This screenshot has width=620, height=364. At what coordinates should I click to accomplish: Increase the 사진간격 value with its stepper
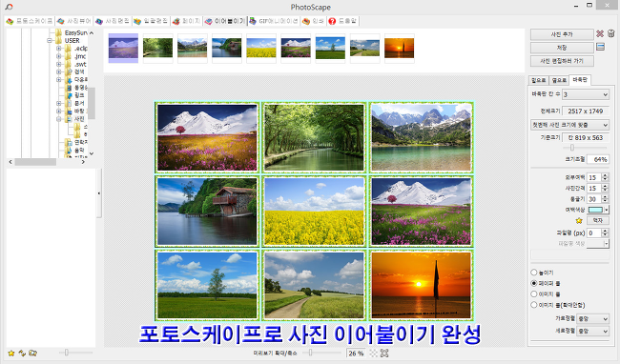(x=605, y=186)
